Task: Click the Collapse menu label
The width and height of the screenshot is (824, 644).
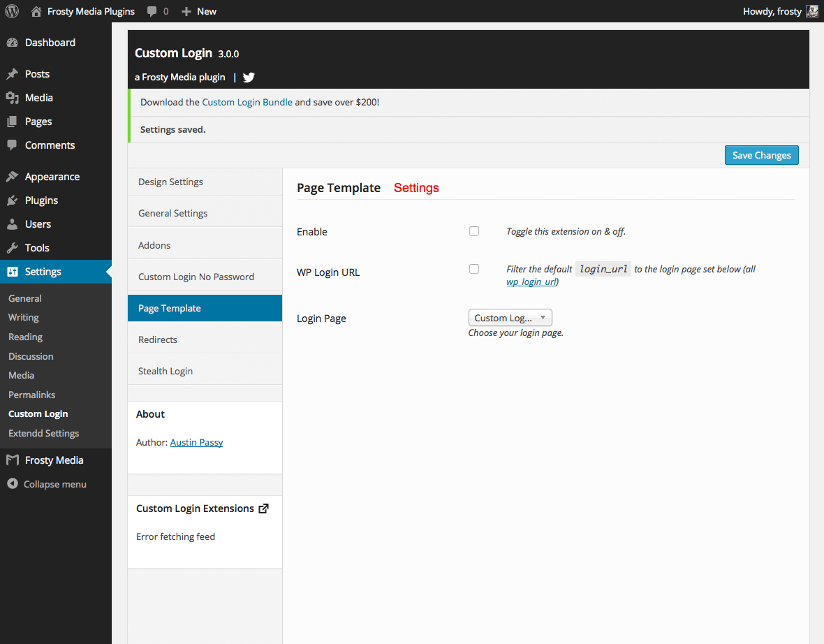Action: [54, 484]
